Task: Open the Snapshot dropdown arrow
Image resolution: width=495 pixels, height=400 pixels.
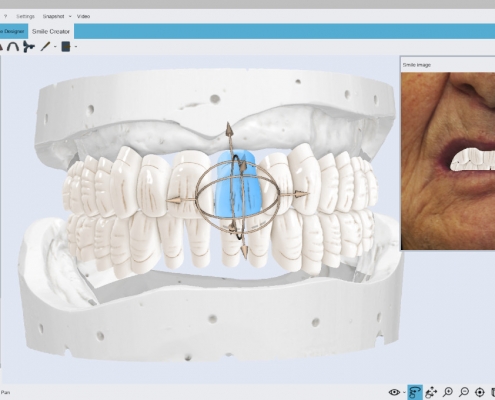Action: (x=70, y=16)
